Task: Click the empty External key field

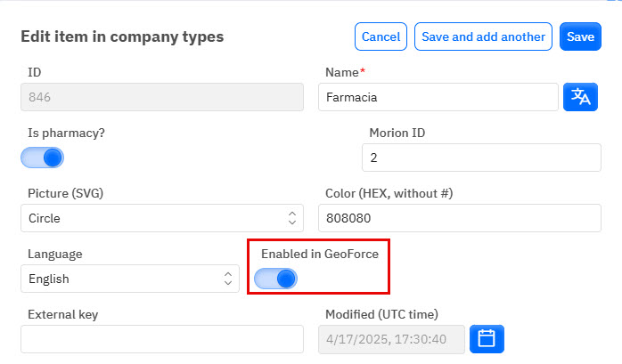Action: tap(161, 339)
